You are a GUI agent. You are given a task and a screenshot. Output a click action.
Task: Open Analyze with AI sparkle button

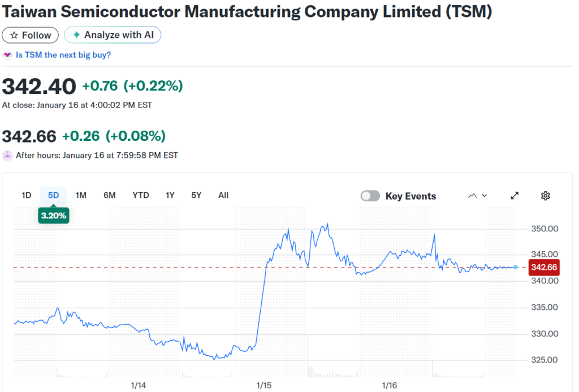(x=113, y=35)
